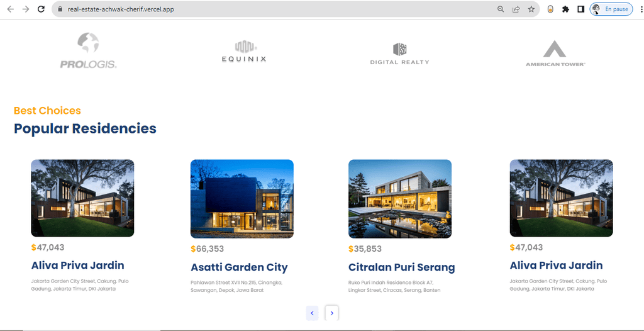Click the Equinix company logo
The height and width of the screenshot is (331, 644).
[244, 52]
